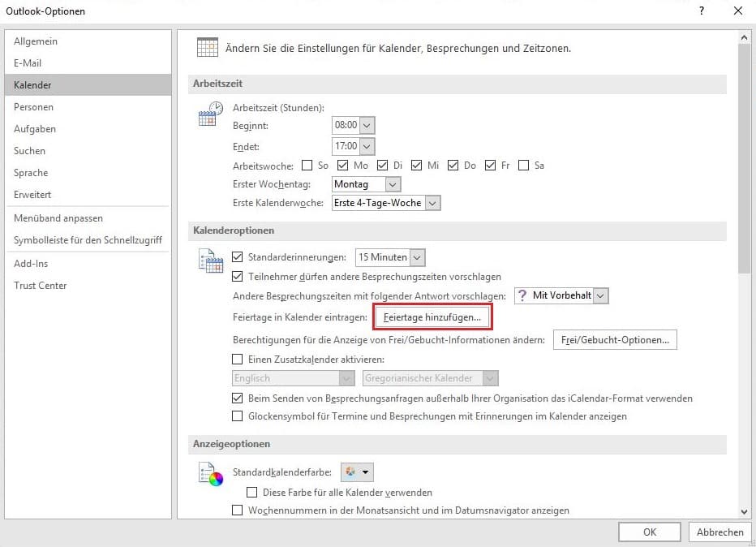The height and width of the screenshot is (547, 756).
Task: Open the Beginnt 08:00 time dropdown
Action: [x=367, y=126]
